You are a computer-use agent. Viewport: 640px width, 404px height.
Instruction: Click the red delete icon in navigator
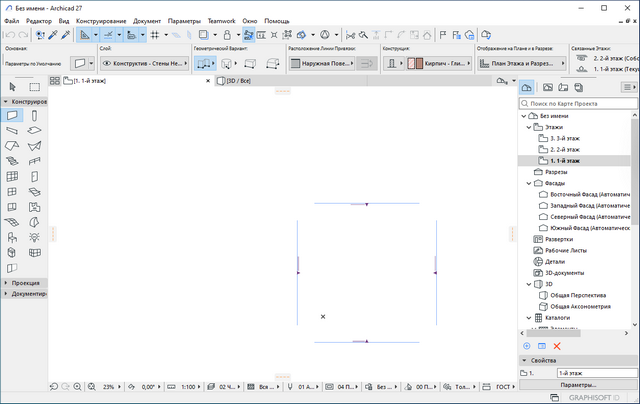click(557, 346)
